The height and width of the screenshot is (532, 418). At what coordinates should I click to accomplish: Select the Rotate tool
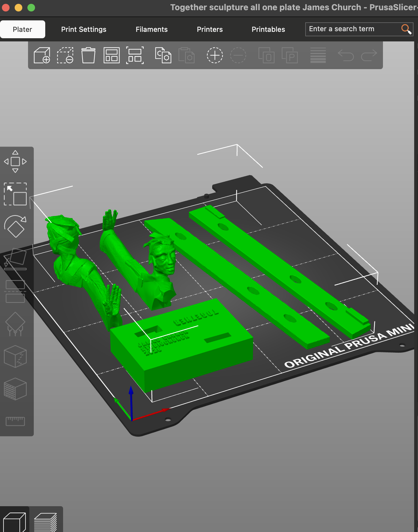coord(15,226)
